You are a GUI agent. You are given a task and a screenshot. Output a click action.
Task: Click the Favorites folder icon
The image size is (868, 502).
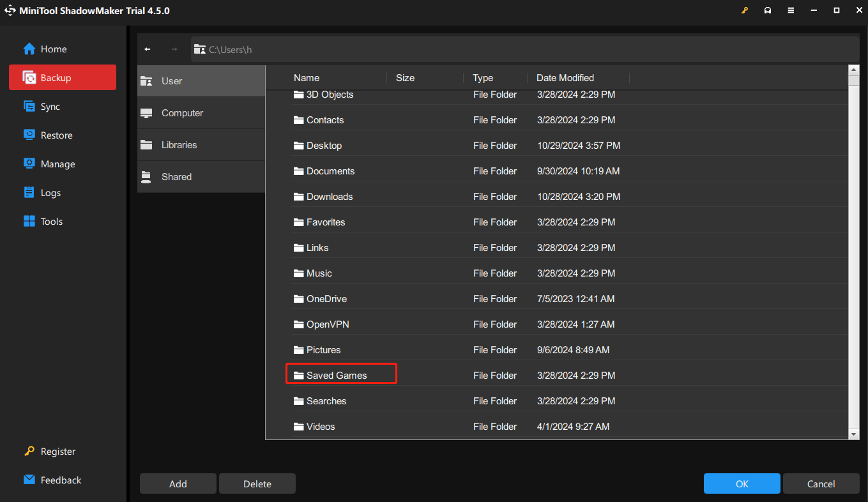298,222
